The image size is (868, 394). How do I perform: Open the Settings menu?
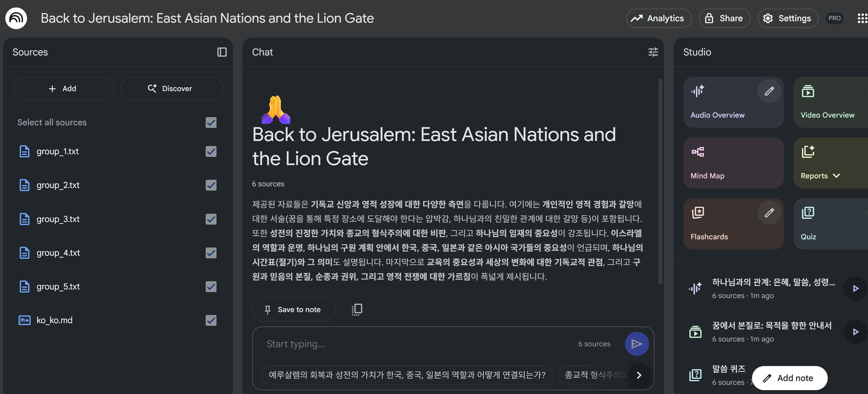coord(787,18)
